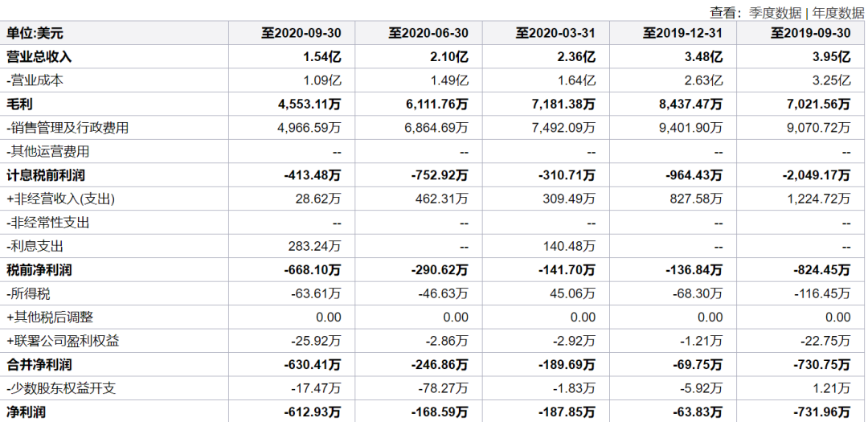
Task: Select the 至2020-03-31 column header
Action: (x=555, y=33)
